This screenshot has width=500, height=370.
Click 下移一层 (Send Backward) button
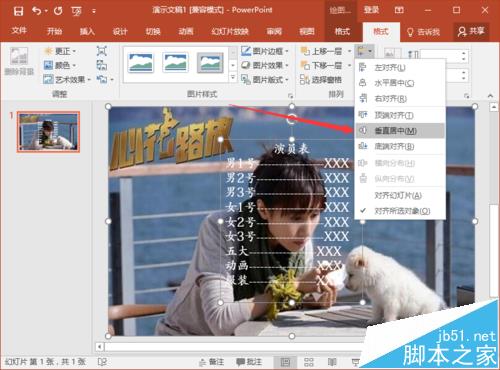point(322,65)
